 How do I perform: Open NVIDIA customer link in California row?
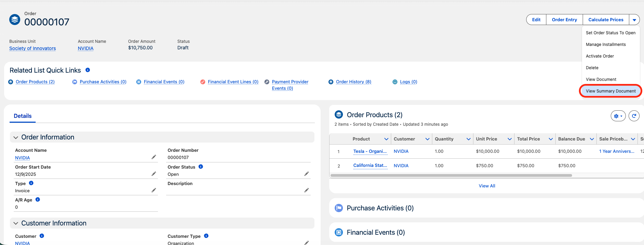401,166
